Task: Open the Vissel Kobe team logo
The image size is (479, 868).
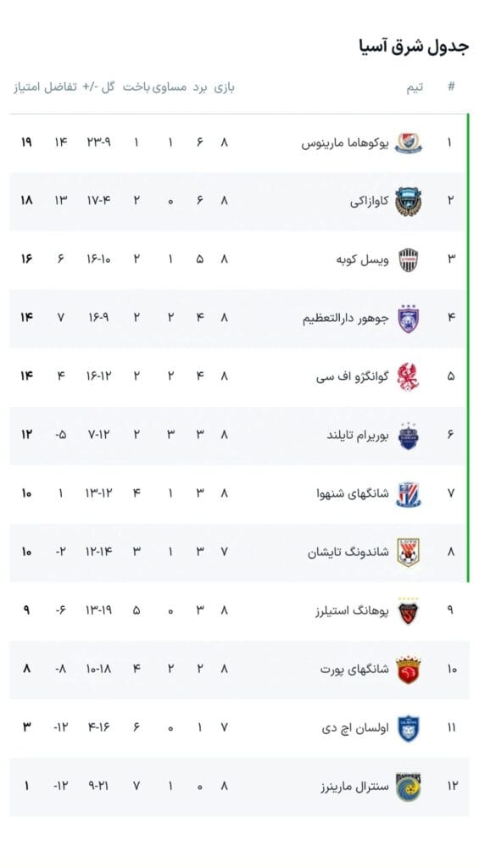Action: click(x=408, y=259)
